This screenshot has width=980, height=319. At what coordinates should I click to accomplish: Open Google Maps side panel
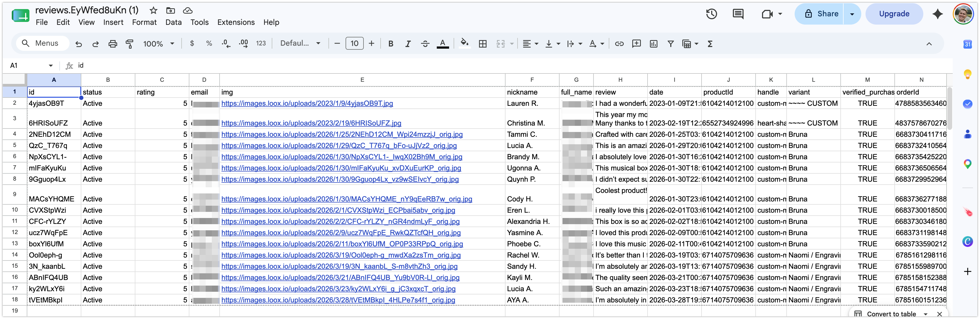967,164
